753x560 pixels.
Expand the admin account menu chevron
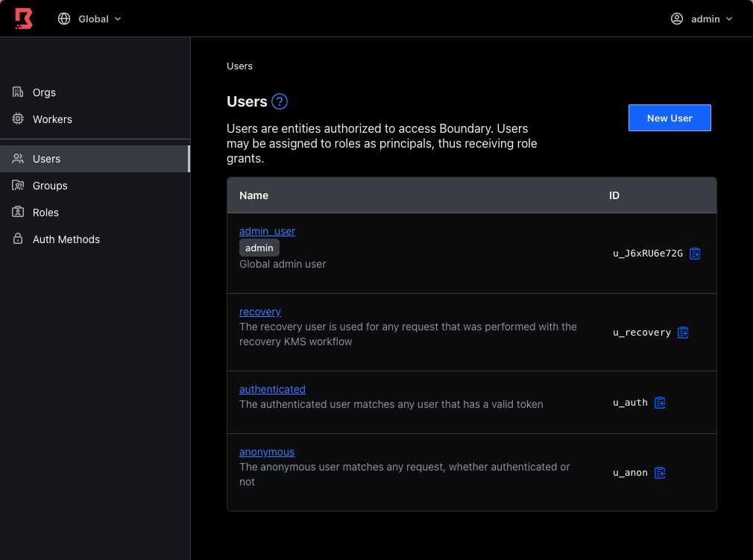(729, 19)
